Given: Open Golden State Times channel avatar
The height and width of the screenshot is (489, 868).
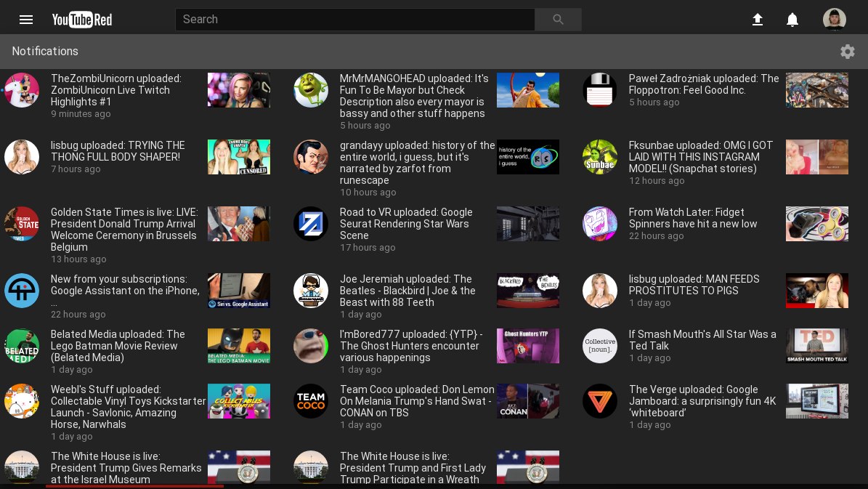Looking at the screenshot, I should tap(22, 224).
